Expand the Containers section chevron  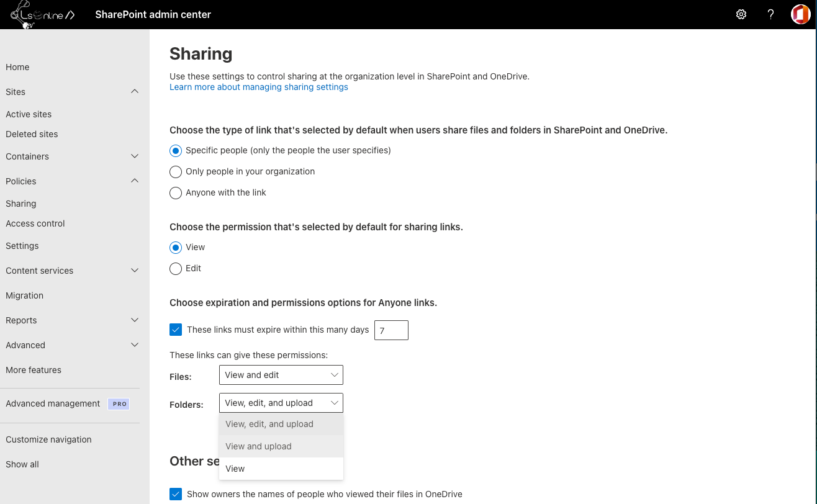point(135,156)
